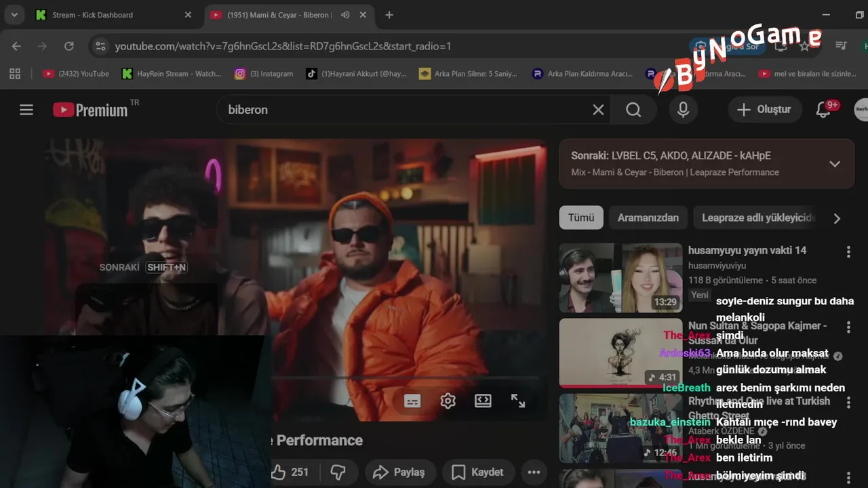Viewport: 868px width, 488px height.
Task: Close the 'Stream - Kick Dashboard' tab
Action: (x=188, y=15)
